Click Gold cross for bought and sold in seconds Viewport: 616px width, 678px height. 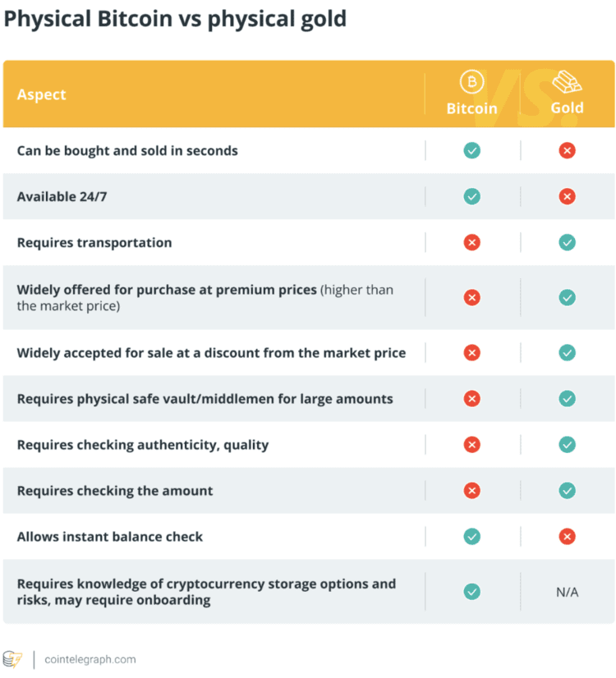point(567,150)
